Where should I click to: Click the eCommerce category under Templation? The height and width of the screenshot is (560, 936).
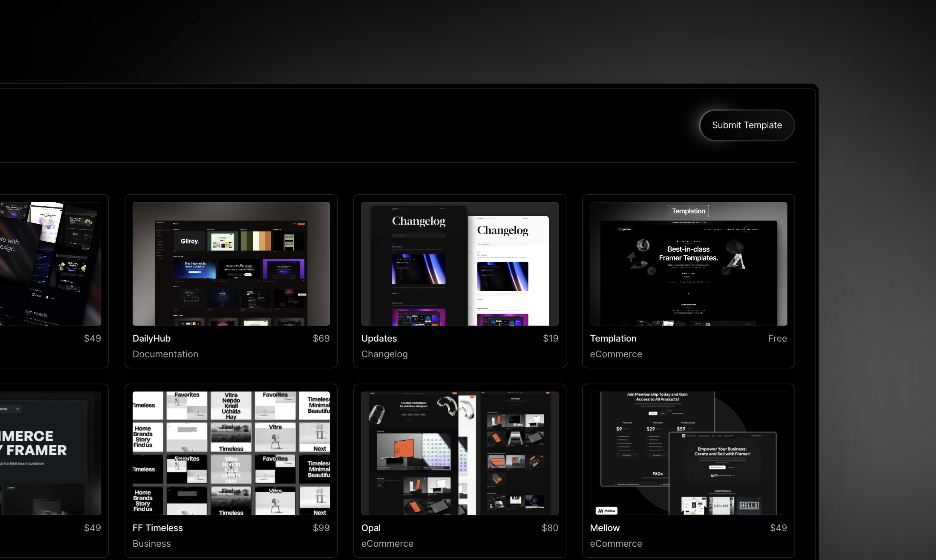point(616,354)
